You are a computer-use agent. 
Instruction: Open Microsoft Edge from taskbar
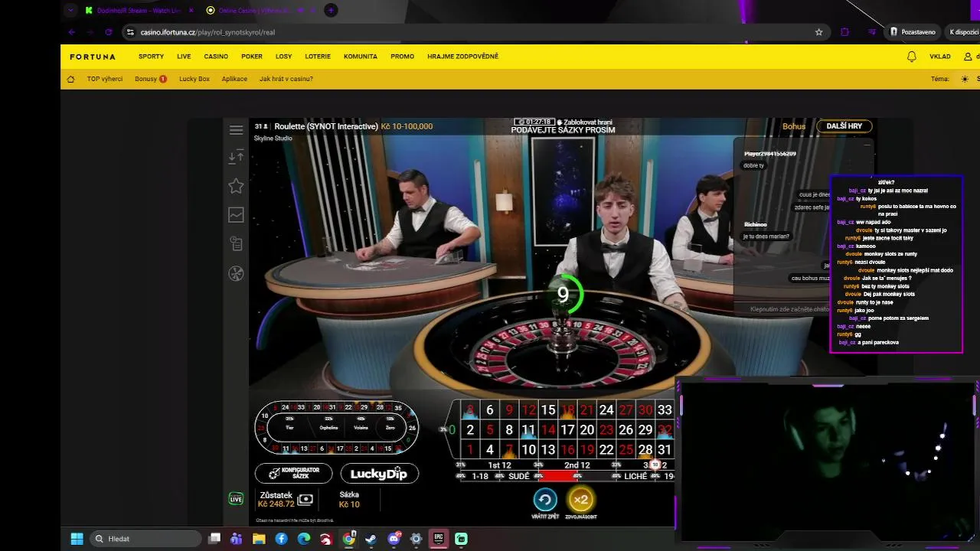click(x=304, y=539)
